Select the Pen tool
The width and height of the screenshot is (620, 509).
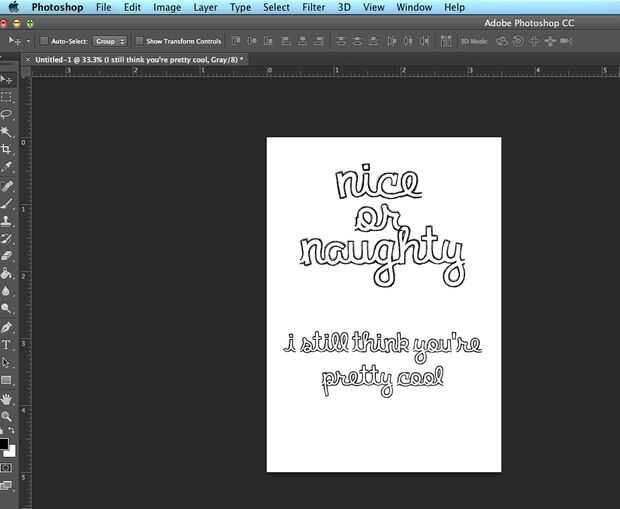point(6,327)
